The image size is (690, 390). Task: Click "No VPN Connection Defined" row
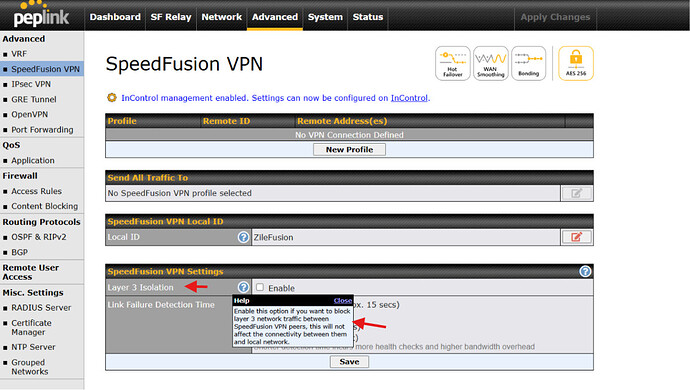[349, 135]
